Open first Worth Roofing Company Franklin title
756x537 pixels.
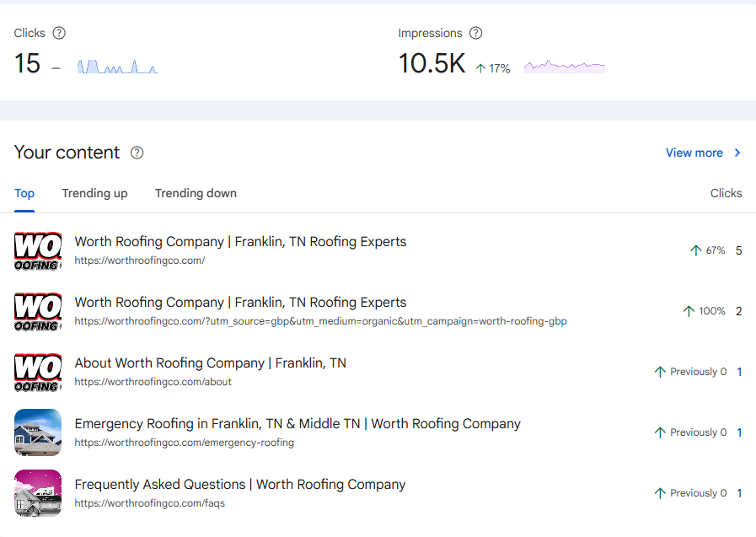click(240, 241)
